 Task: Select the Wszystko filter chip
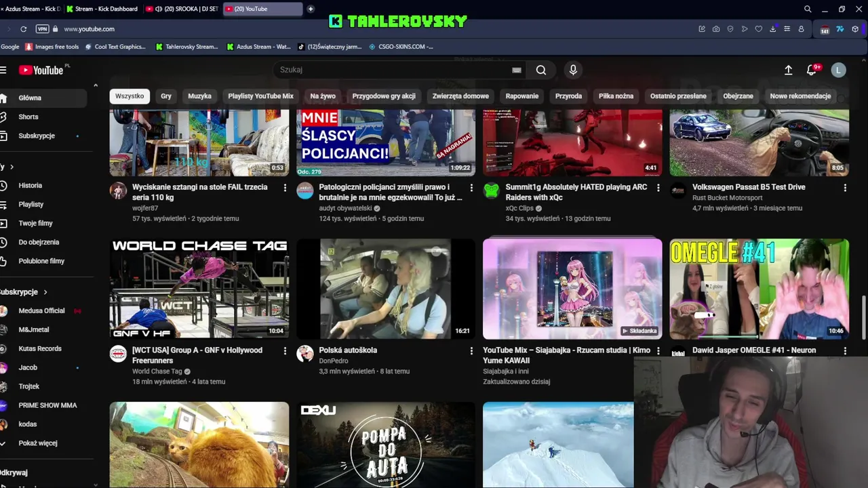pos(130,96)
